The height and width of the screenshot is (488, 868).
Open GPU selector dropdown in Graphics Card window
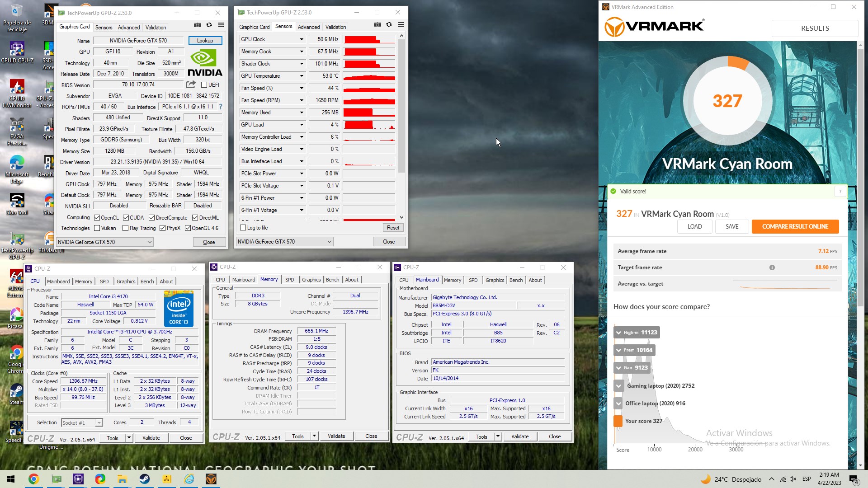[x=104, y=242]
